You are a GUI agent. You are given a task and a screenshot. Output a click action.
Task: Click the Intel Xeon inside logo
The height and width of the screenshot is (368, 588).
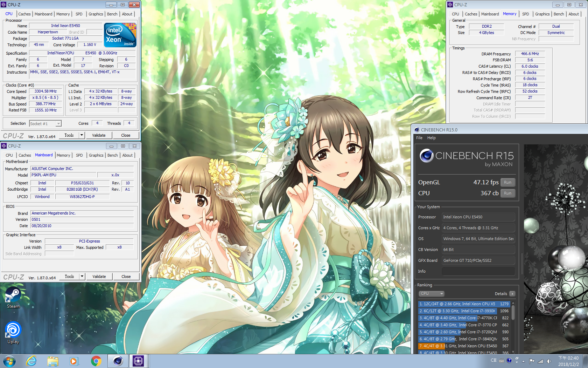tap(121, 35)
